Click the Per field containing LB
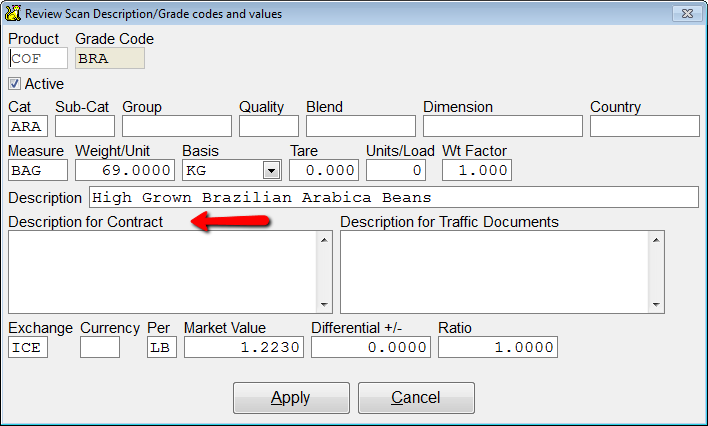The height and width of the screenshot is (426, 708). 162,347
